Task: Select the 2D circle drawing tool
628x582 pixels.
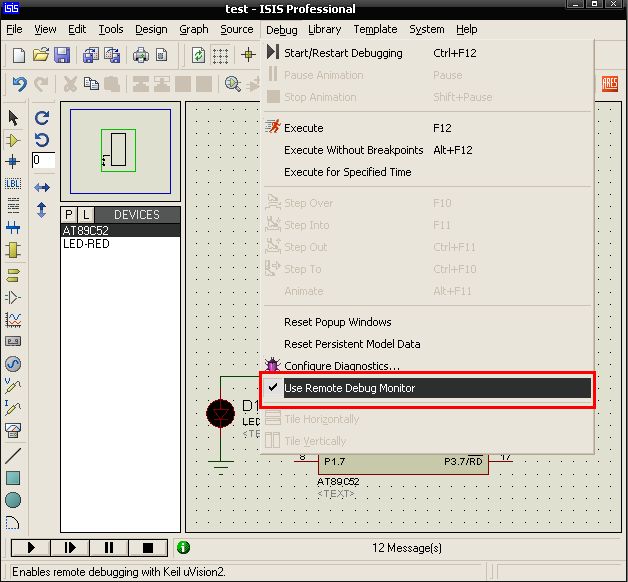Action: point(13,500)
